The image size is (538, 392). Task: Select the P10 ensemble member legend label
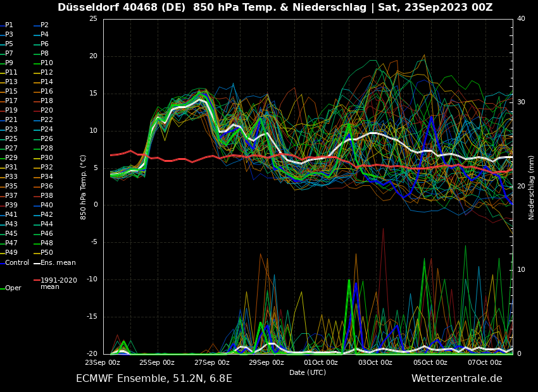click(47, 63)
